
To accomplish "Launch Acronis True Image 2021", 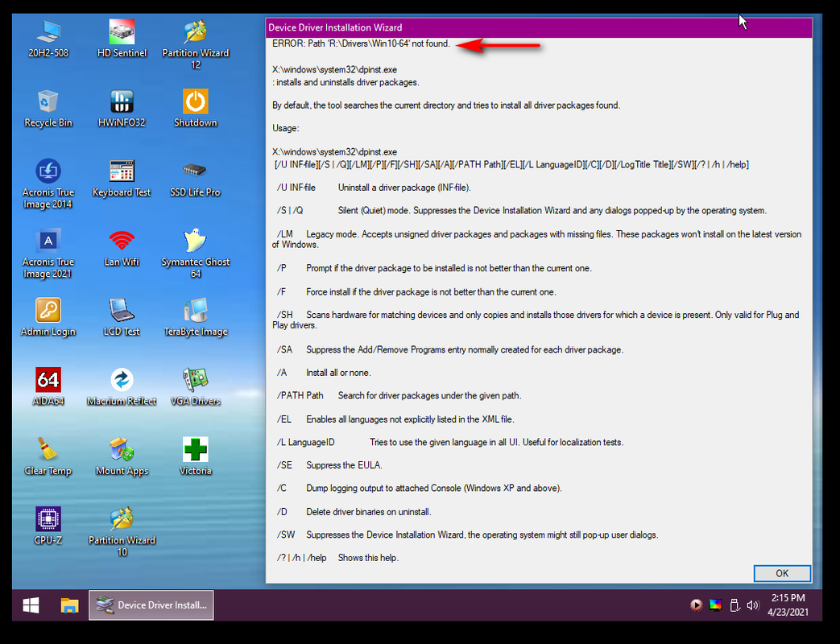I will click(48, 254).
